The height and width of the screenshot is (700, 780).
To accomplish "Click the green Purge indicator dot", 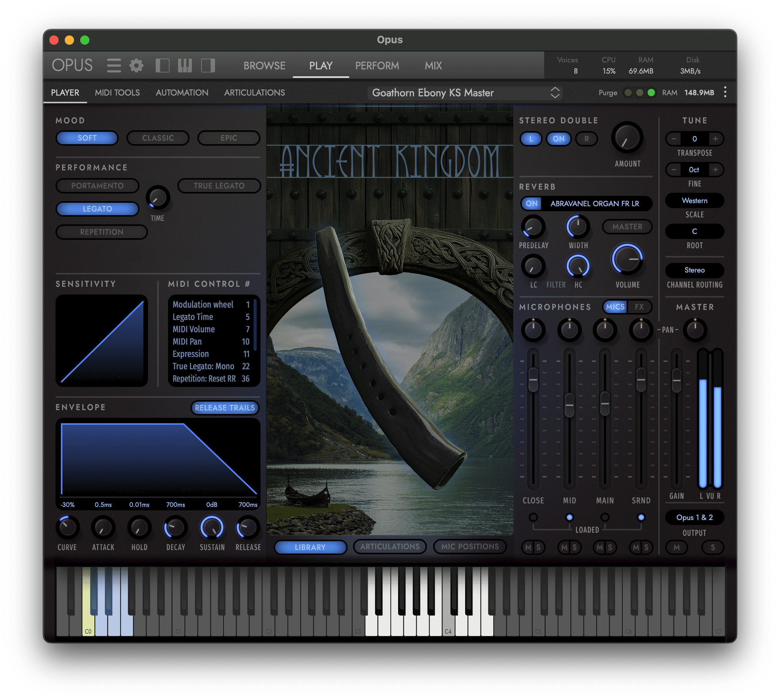I will [651, 93].
